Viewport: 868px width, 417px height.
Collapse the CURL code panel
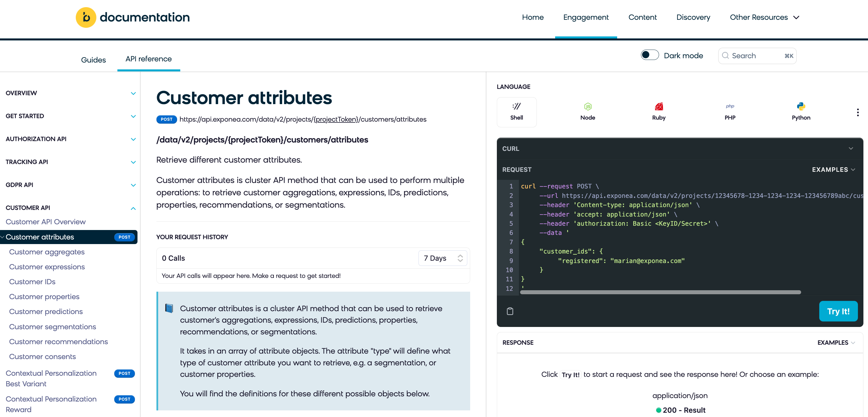pos(851,149)
